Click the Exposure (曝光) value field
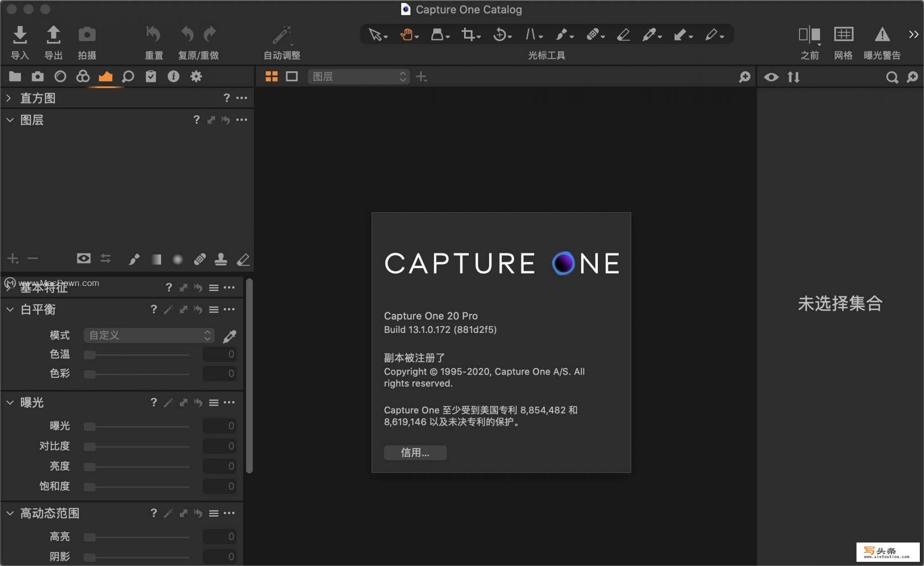 click(219, 426)
